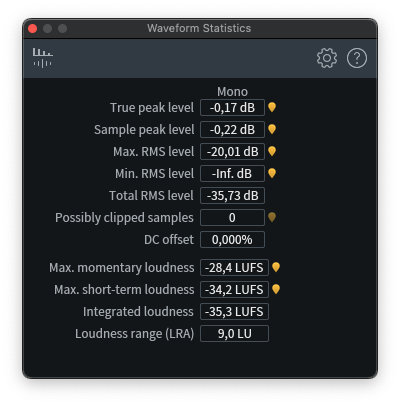
Task: Click the Possibly clipped samples marker
Action: [272, 217]
